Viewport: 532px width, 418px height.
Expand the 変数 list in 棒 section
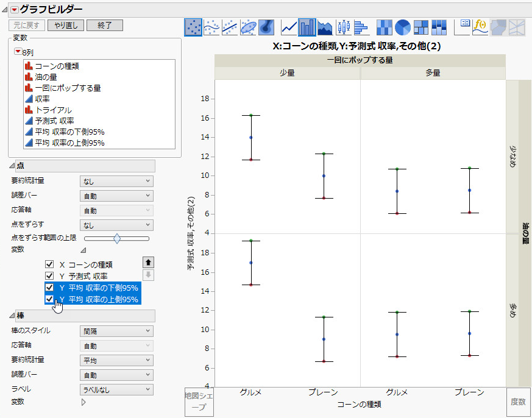pyautogui.click(x=83, y=402)
